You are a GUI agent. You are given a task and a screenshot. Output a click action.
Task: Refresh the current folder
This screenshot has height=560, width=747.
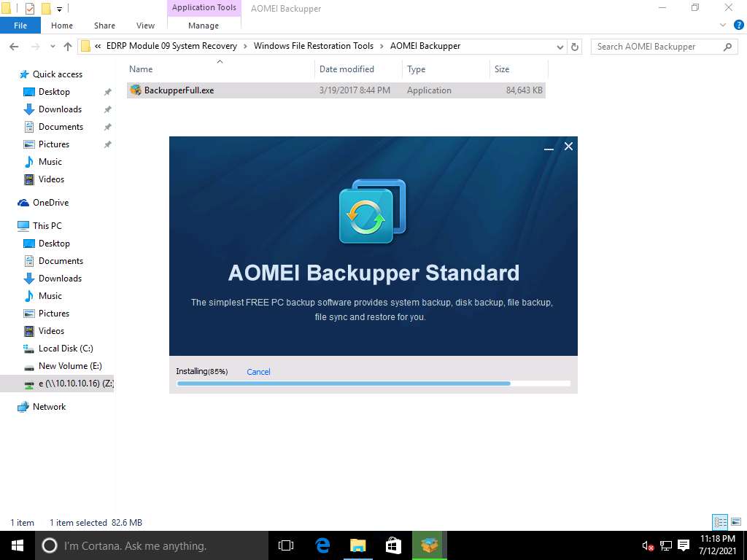tap(575, 47)
